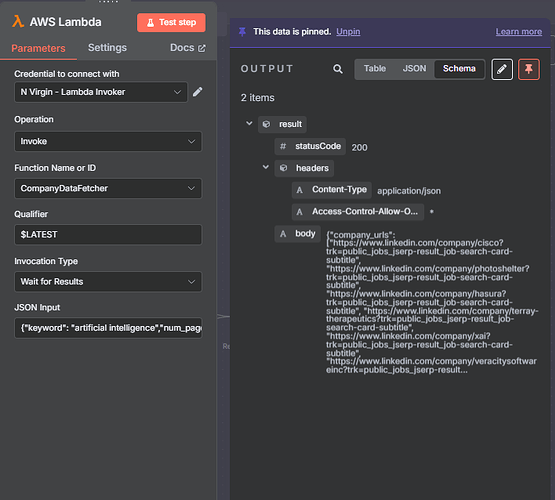This screenshot has height=500, width=555.
Task: Switch output view to Table
Action: click(x=375, y=69)
